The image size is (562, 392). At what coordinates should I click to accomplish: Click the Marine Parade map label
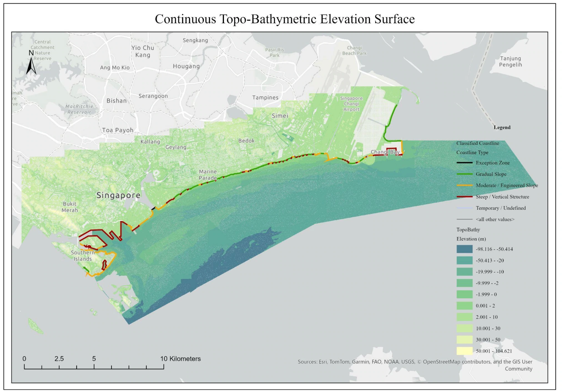coord(208,175)
